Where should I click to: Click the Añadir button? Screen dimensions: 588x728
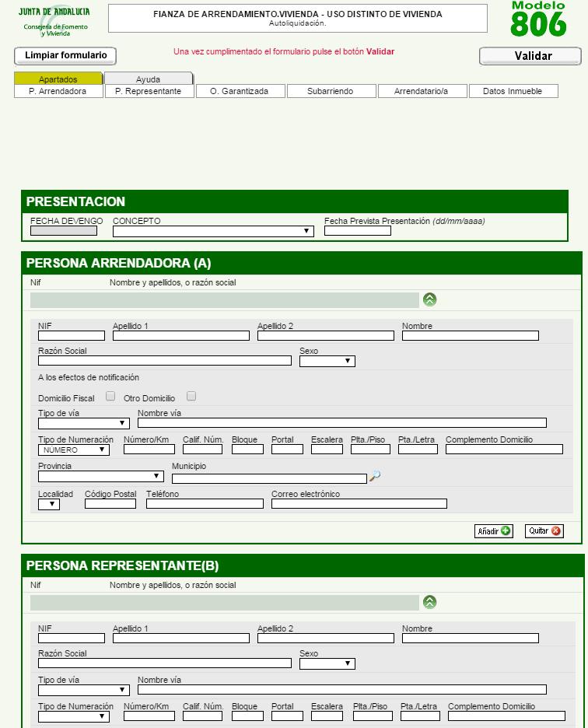click(494, 531)
